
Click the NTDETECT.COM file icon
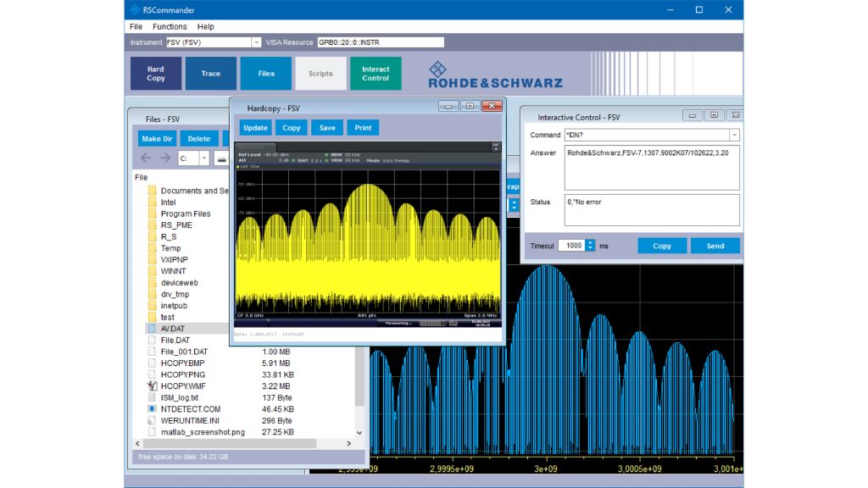tap(153, 409)
